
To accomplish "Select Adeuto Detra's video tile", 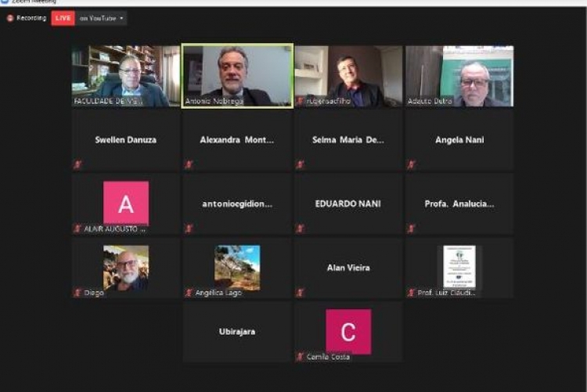I will 459,76.
